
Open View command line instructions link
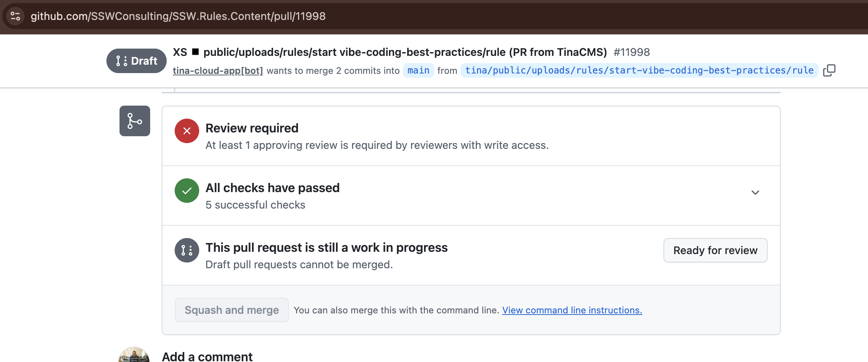point(572,310)
